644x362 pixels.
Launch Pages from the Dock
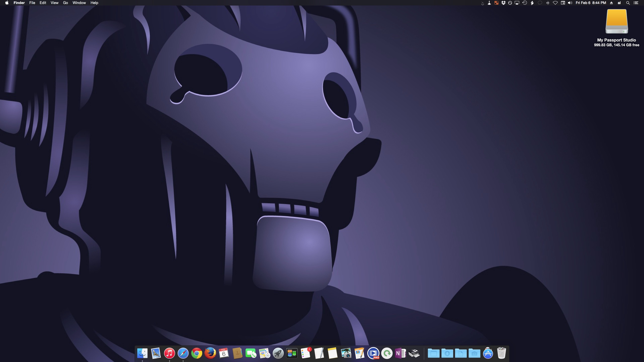tap(360, 353)
